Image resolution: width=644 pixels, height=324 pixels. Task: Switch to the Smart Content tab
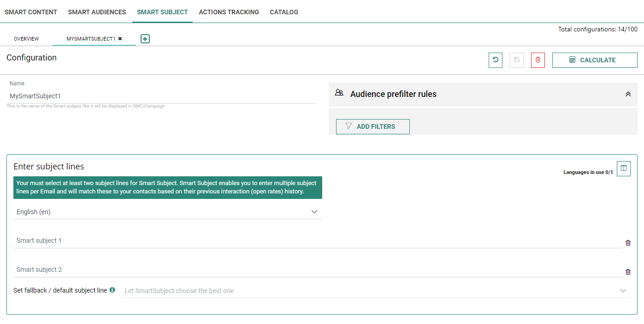click(31, 12)
